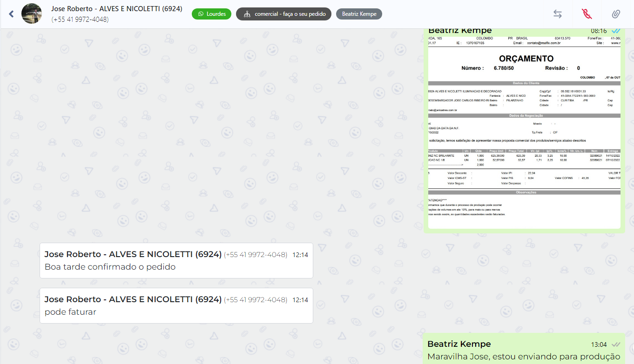Click the transfer conversation arrows icon
634x364 pixels.
point(557,14)
